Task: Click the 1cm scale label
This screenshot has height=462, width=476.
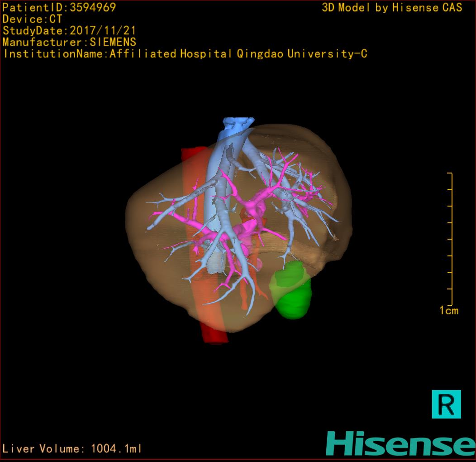Action: point(448,311)
